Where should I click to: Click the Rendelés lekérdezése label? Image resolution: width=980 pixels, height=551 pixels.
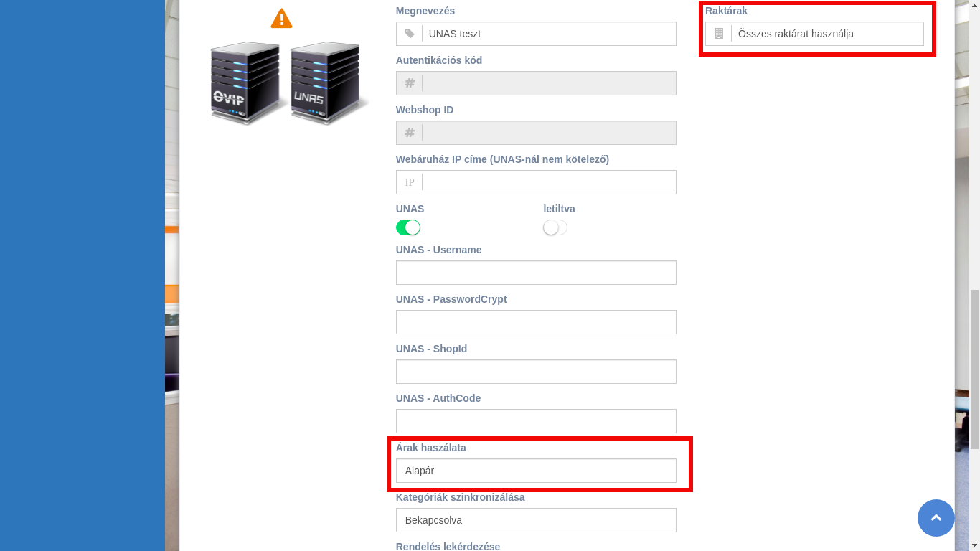pos(448,546)
